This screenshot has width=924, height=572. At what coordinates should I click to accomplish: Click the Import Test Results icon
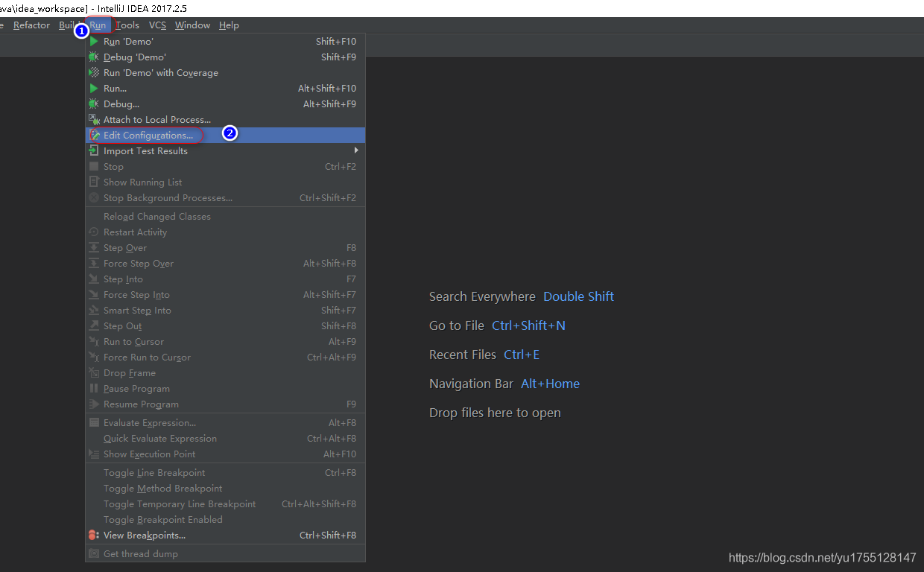click(94, 151)
